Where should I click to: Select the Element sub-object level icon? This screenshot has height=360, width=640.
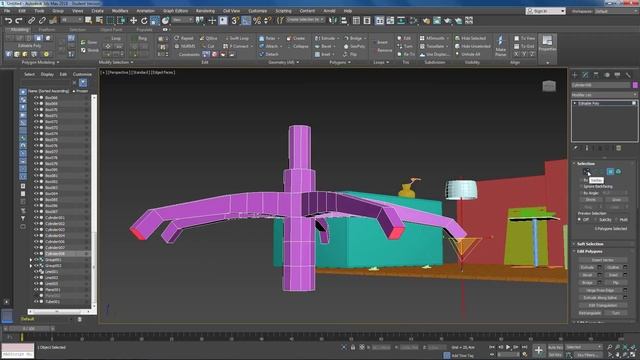point(618,171)
